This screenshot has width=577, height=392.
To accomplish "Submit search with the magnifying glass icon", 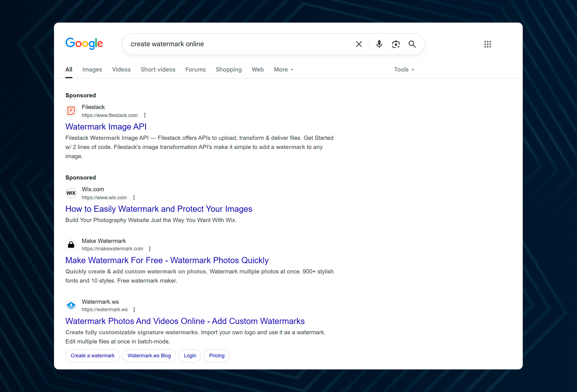I will (x=412, y=44).
